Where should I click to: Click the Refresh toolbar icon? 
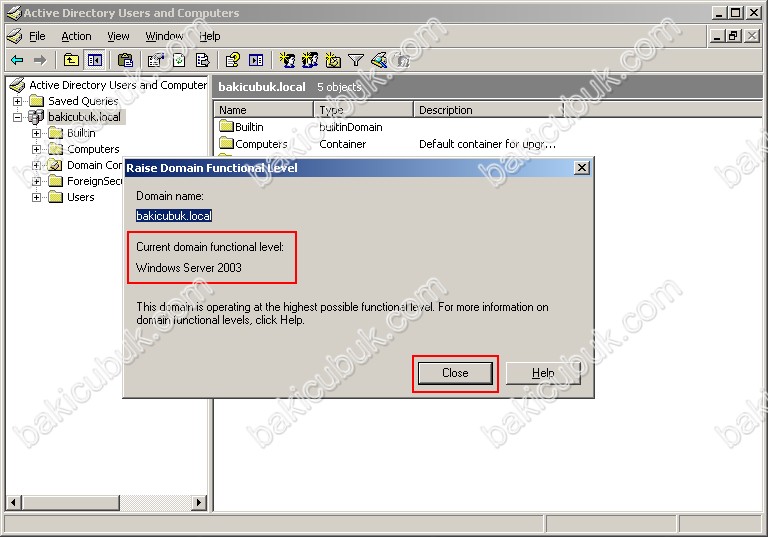coord(179,60)
